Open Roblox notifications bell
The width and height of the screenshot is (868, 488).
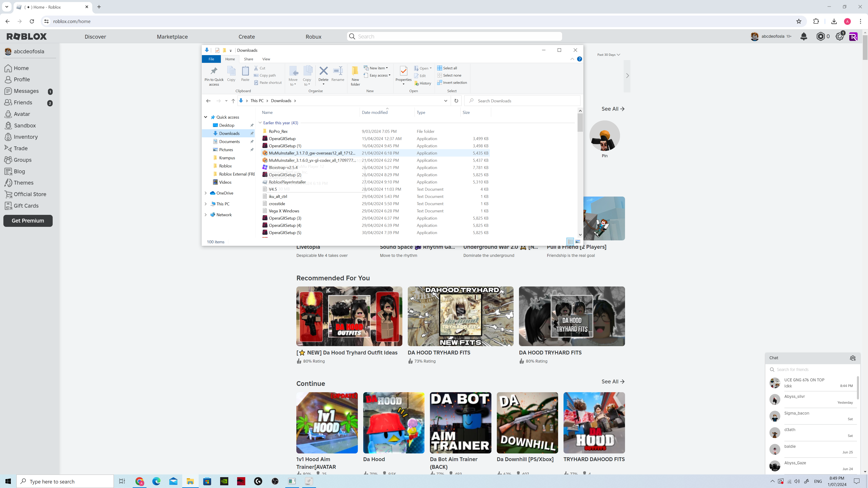[804, 36]
